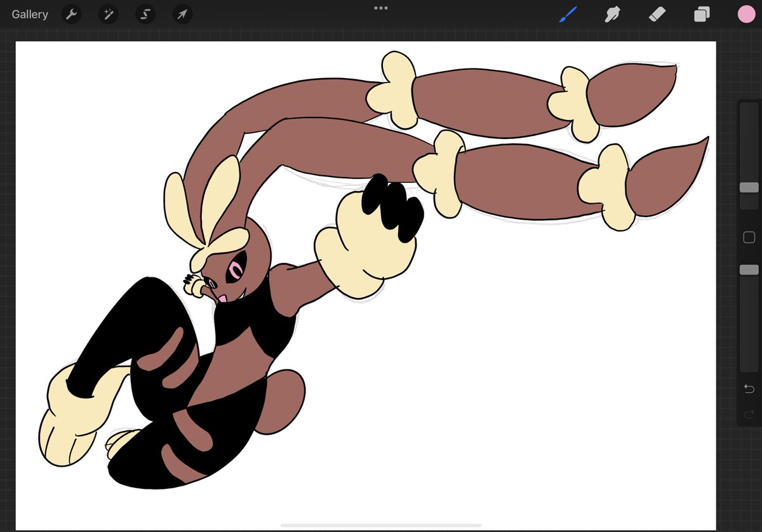Activate the Selection tool
The image size is (762, 532).
(x=145, y=14)
